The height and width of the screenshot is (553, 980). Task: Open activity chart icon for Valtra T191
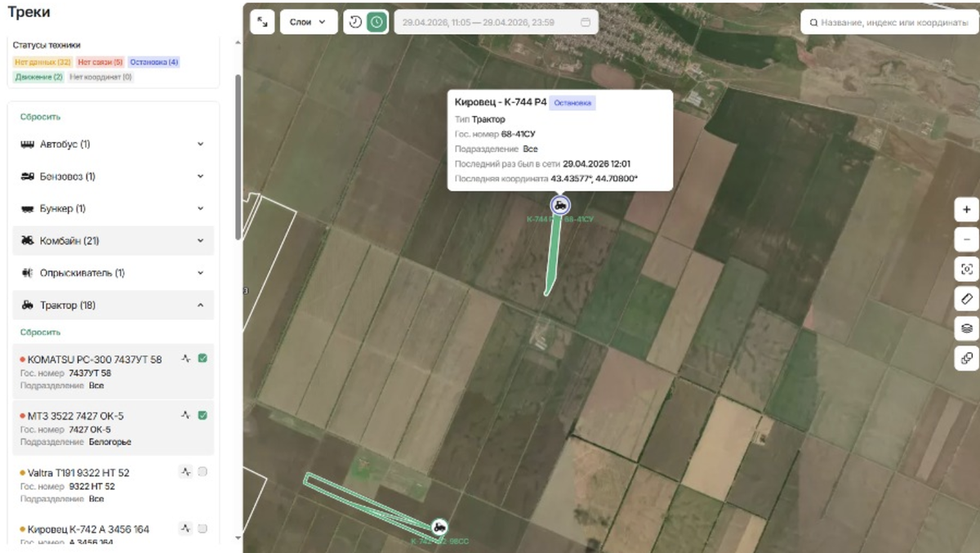[186, 471]
